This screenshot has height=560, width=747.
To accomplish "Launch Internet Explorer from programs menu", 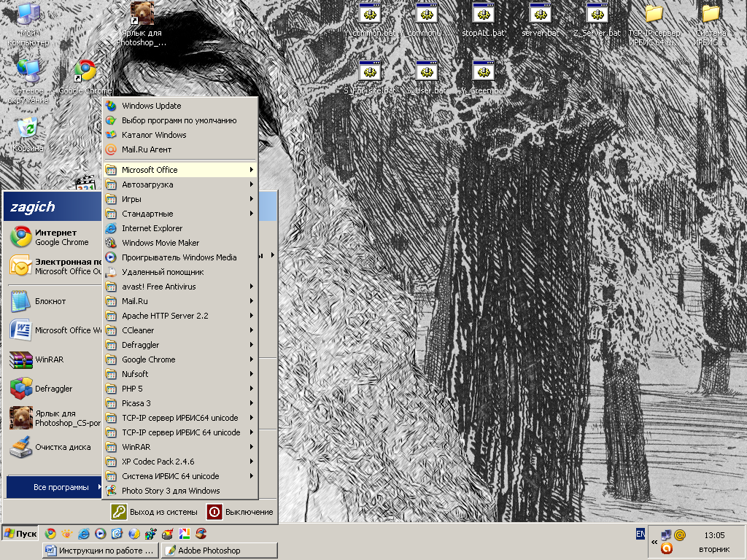I will click(180, 228).
